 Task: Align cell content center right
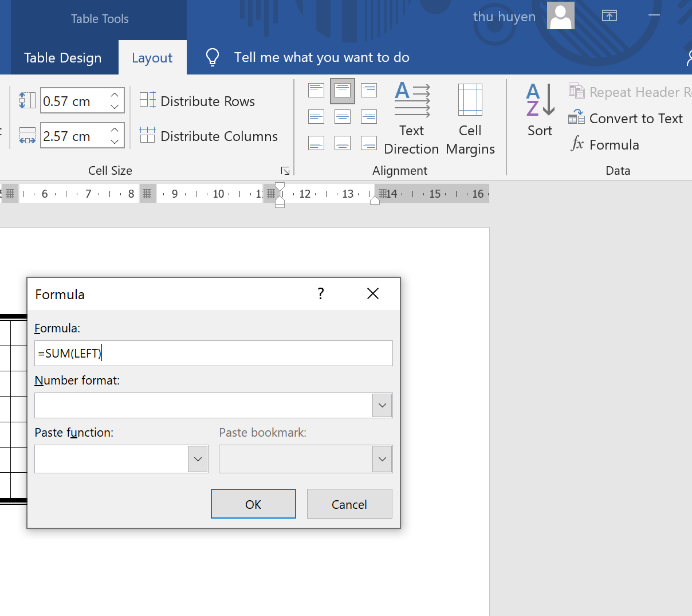tap(369, 117)
